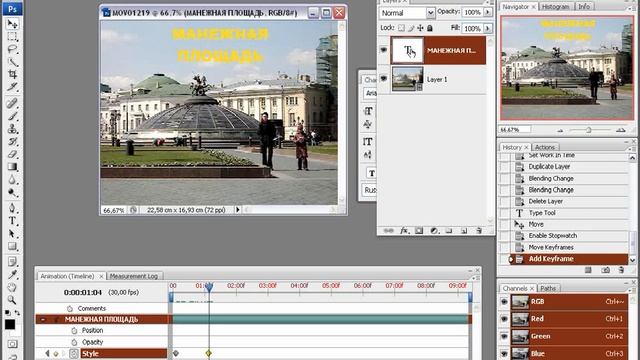The height and width of the screenshot is (360, 640).
Task: Select the Gradient tool
Action: pyautogui.click(x=12, y=167)
